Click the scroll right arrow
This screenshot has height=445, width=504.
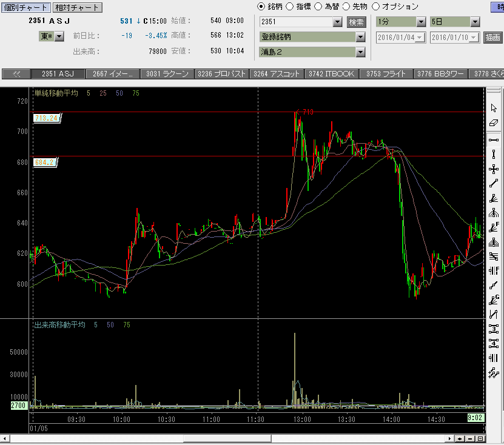(x=449, y=438)
